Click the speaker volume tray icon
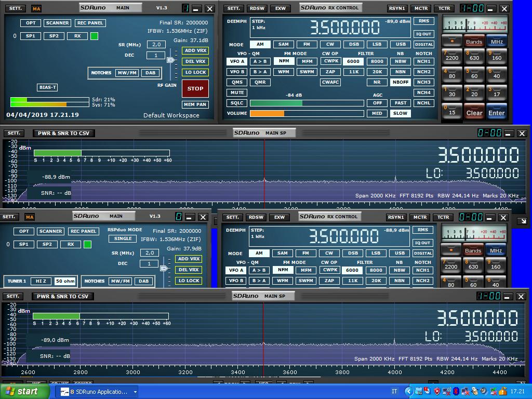 point(484,391)
